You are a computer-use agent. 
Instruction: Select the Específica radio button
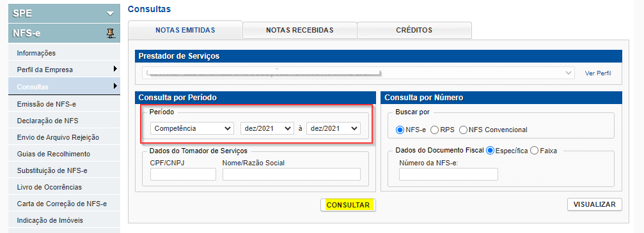490,151
